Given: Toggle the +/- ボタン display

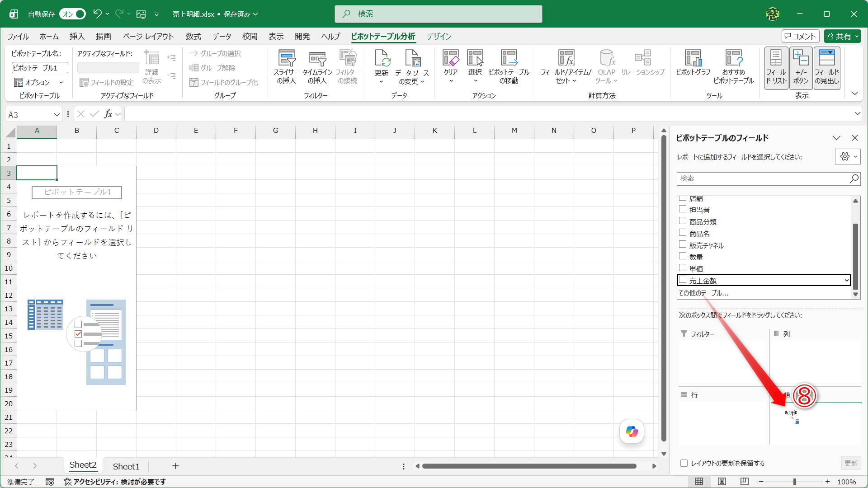Looking at the screenshot, I should pyautogui.click(x=801, y=68).
